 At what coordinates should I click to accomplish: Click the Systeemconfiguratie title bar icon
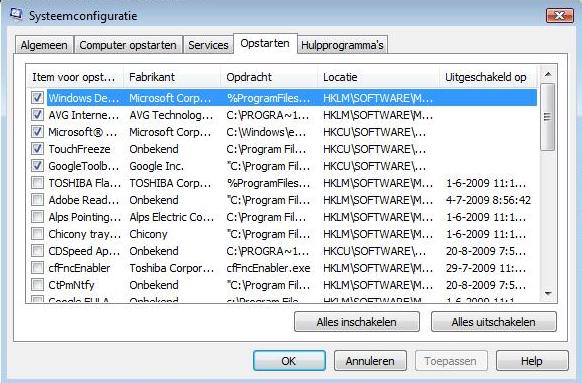[x=16, y=14]
